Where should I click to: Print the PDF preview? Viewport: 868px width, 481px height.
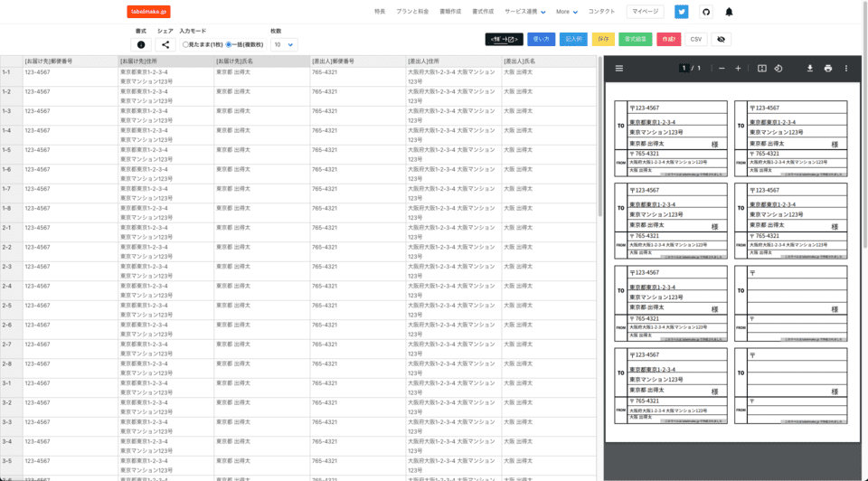point(828,68)
